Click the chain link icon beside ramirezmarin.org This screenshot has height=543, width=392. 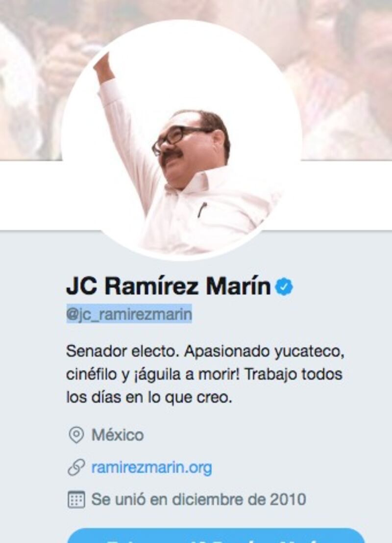click(x=76, y=467)
